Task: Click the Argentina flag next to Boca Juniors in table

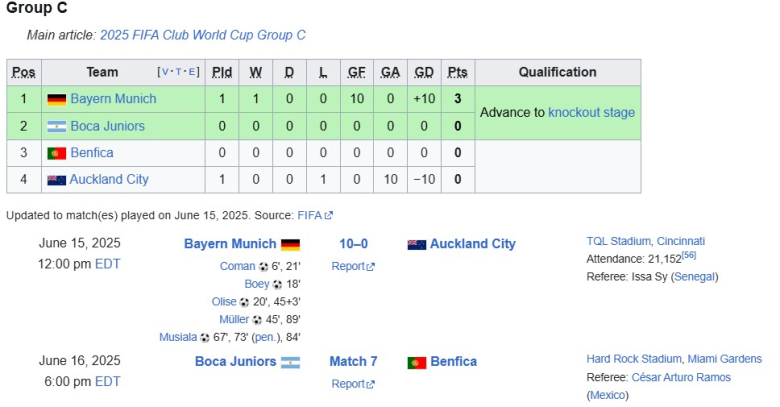Action: coord(56,127)
